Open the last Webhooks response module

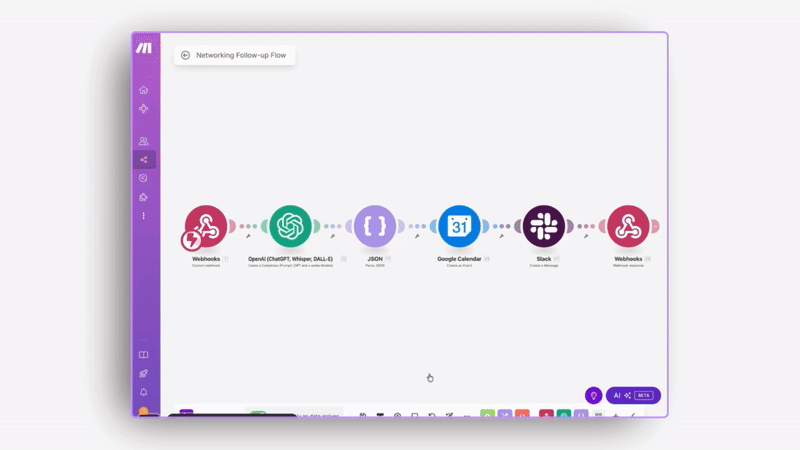tap(628, 226)
